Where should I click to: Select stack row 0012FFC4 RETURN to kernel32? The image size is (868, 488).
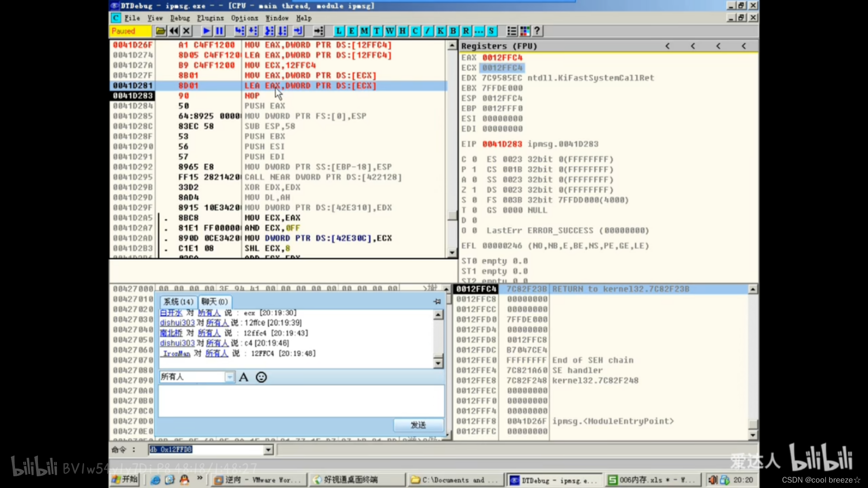pyautogui.click(x=601, y=289)
